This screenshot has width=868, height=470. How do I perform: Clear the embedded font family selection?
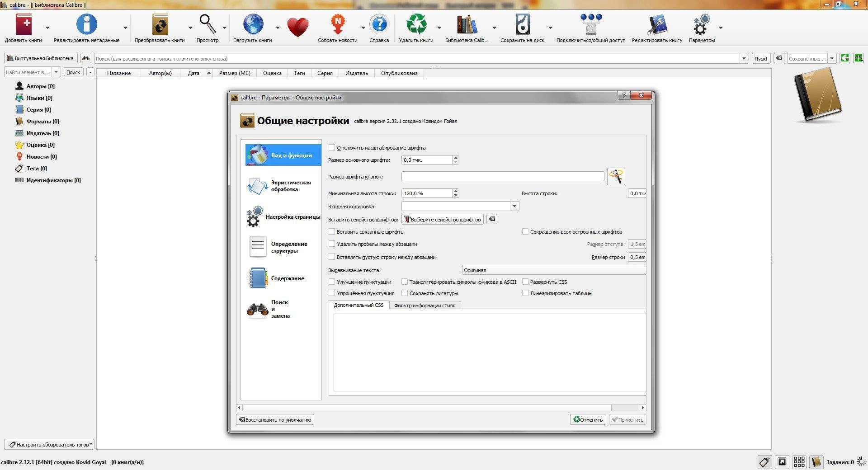(492, 219)
